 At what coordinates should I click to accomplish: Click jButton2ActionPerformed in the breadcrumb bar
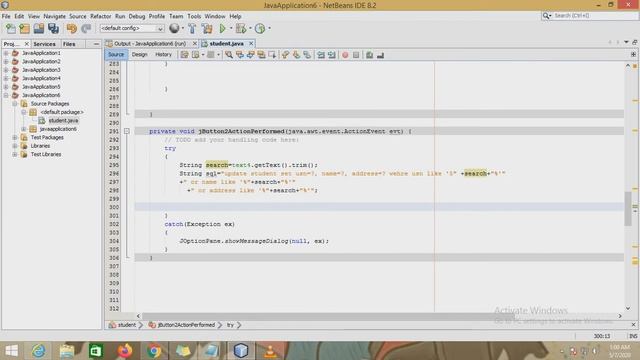pyautogui.click(x=186, y=325)
